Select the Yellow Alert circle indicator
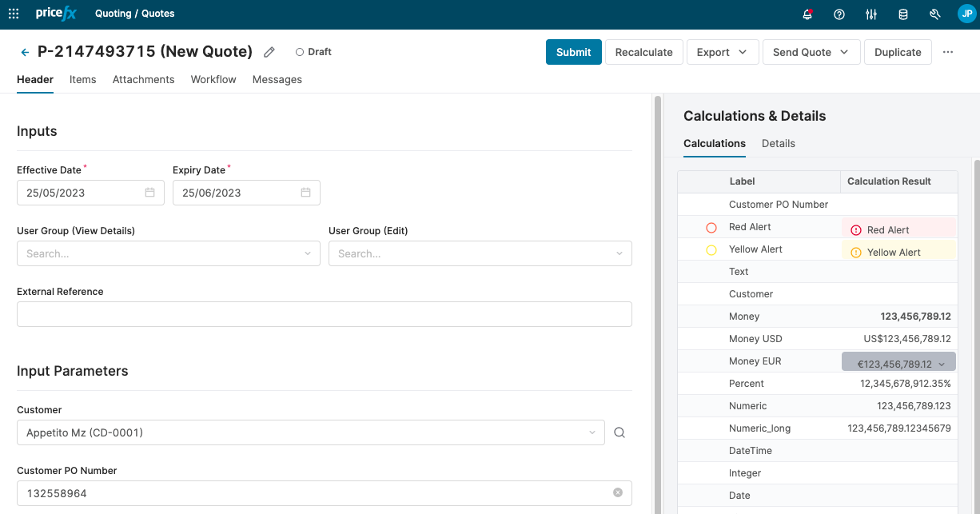This screenshot has height=514, width=980. pyautogui.click(x=711, y=250)
